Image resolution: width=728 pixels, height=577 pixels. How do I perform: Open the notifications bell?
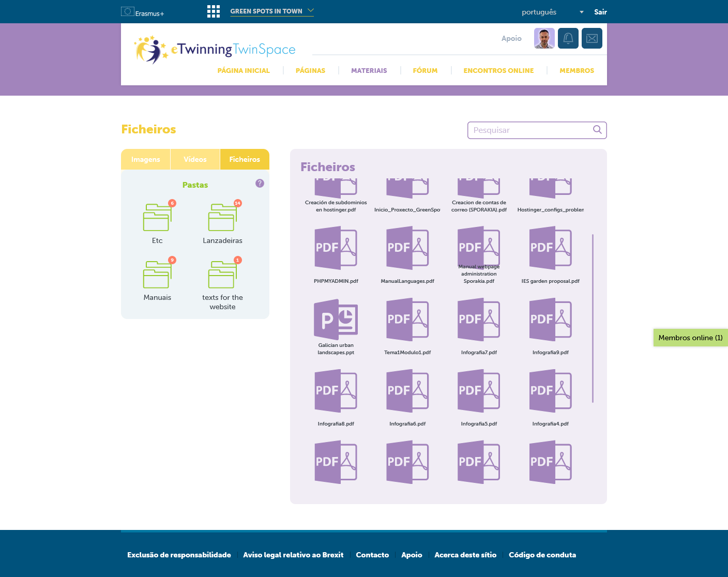[x=568, y=38]
